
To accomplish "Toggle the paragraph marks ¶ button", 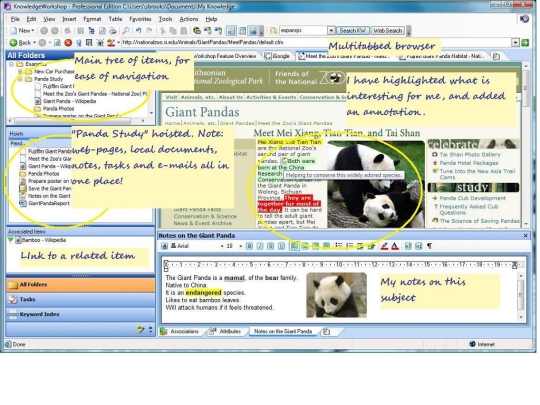I will (429, 246).
